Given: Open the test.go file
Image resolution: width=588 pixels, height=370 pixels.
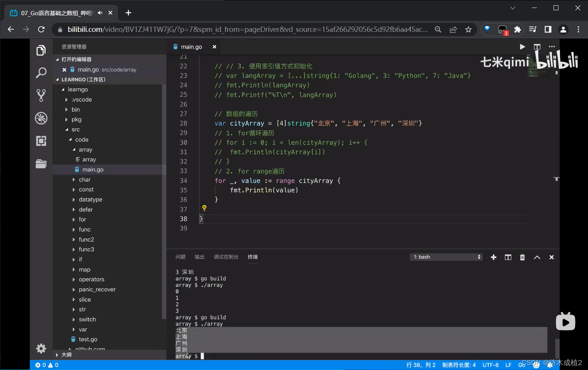Looking at the screenshot, I should click(88, 339).
